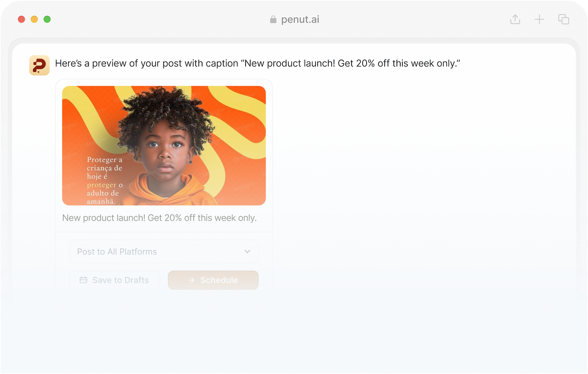Click the green fullscreen window button
This screenshot has height=374, width=588.
click(47, 19)
